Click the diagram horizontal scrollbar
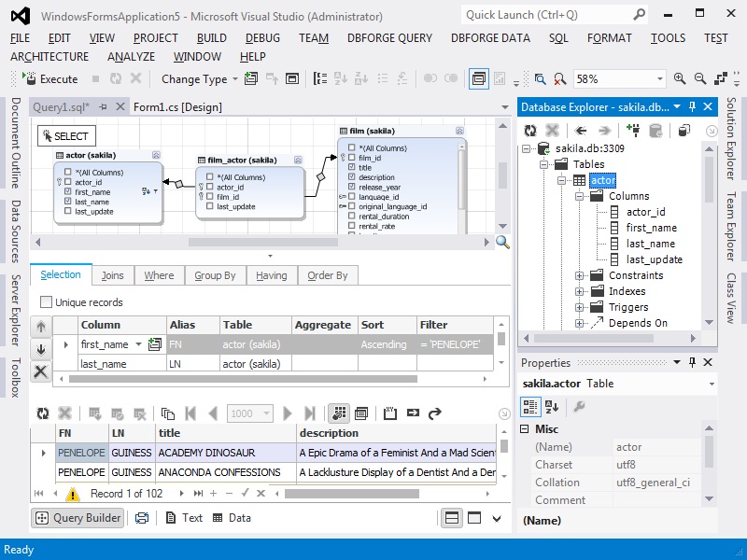This screenshot has height=560, width=747. point(263,243)
